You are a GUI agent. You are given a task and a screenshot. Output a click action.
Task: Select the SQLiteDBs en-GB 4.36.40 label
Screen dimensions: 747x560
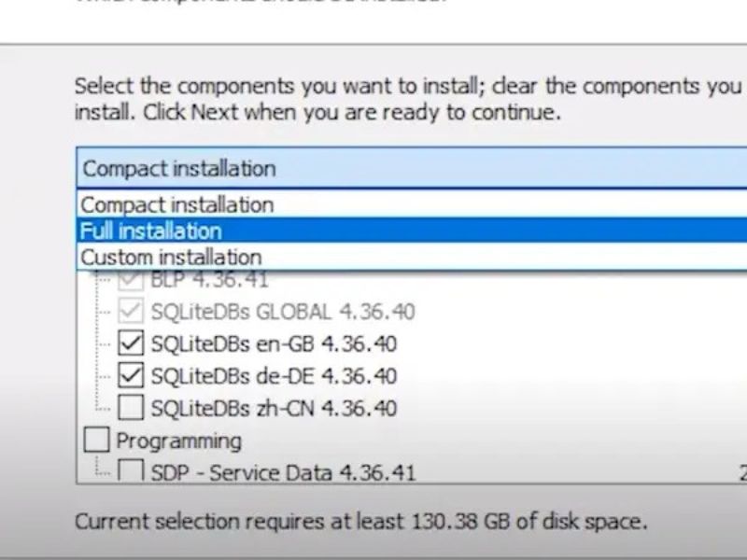pos(273,343)
